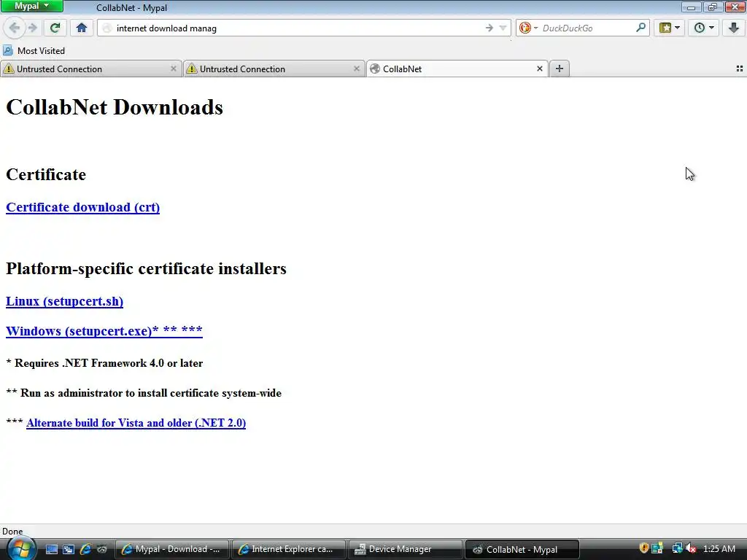Viewport: 747px width, 560px height.
Task: Open the Most Visited bookmarks folder
Action: [34, 50]
